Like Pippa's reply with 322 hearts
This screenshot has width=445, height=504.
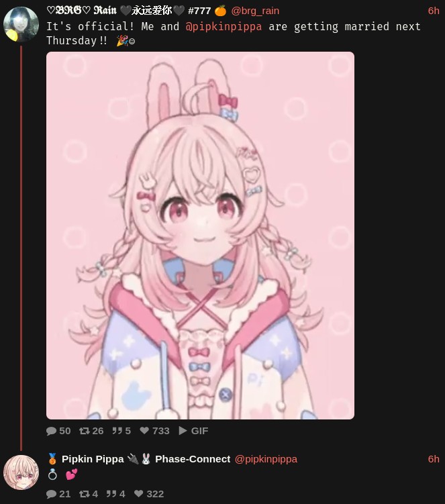pyautogui.click(x=138, y=493)
